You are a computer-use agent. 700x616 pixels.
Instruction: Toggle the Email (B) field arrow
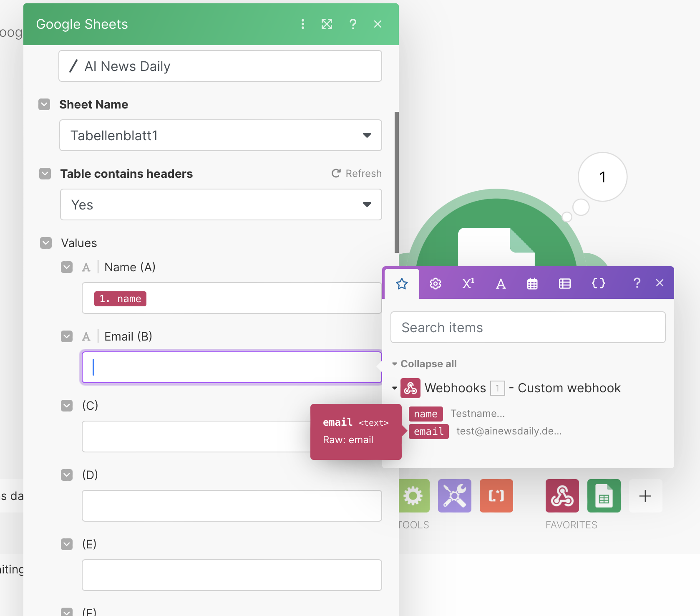click(67, 336)
